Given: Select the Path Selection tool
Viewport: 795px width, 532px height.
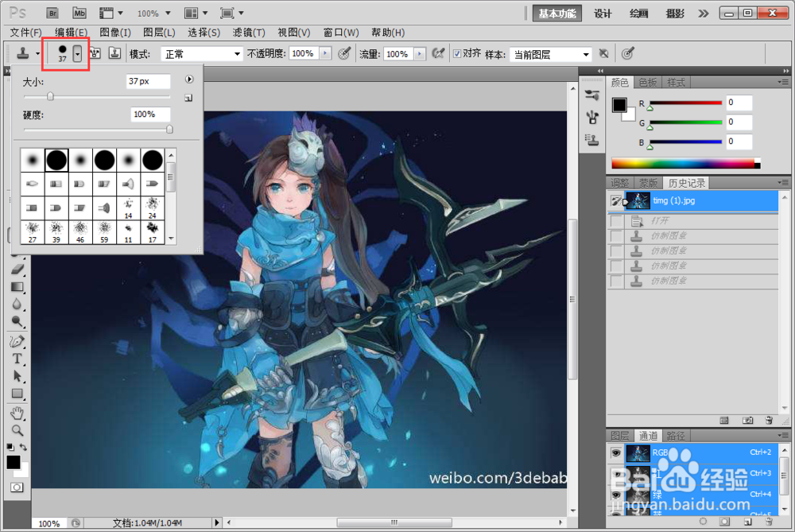Looking at the screenshot, I should tap(17, 376).
